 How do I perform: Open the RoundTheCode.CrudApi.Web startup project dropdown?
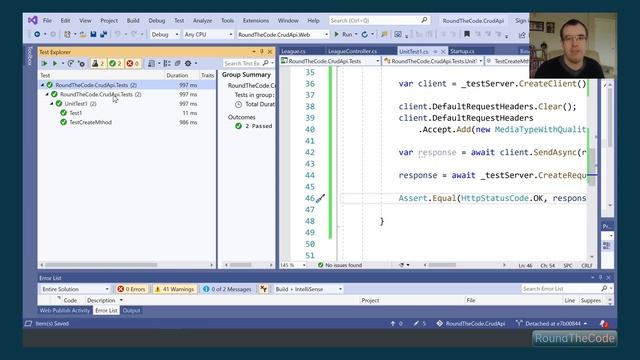pos(283,35)
